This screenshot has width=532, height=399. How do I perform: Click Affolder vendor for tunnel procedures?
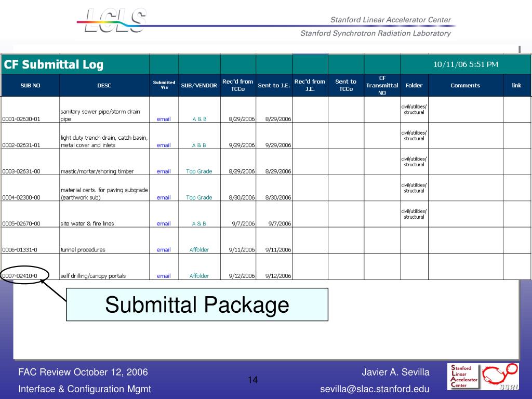coord(199,250)
